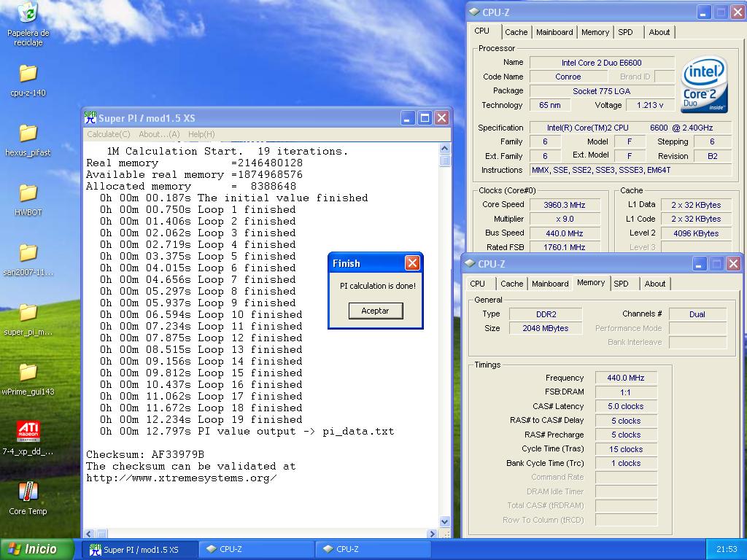
Task: Select the HWBOT folder on desktop
Action: click(x=28, y=200)
